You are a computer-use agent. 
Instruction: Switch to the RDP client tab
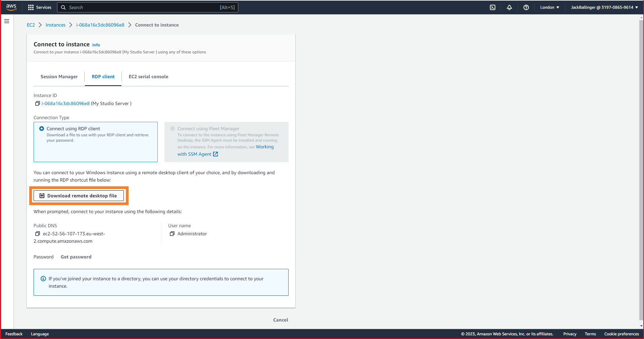103,77
